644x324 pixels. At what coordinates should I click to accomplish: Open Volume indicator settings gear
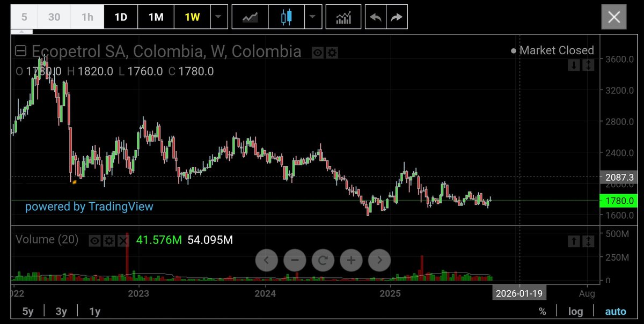click(x=109, y=241)
